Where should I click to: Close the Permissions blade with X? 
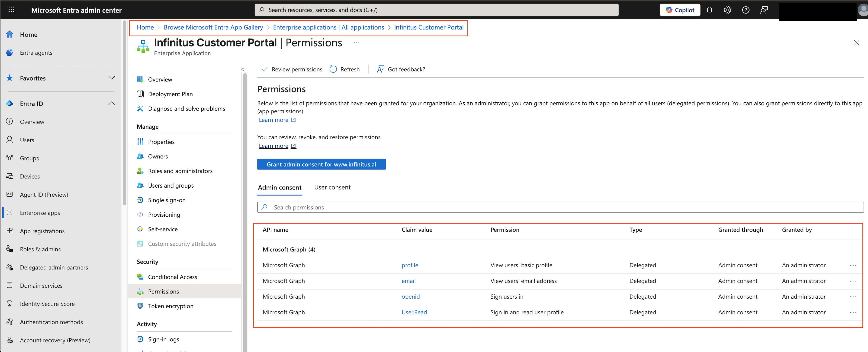point(857,43)
